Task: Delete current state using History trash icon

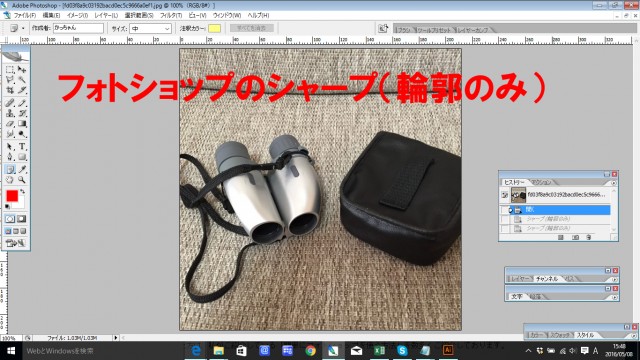Action: click(x=589, y=237)
